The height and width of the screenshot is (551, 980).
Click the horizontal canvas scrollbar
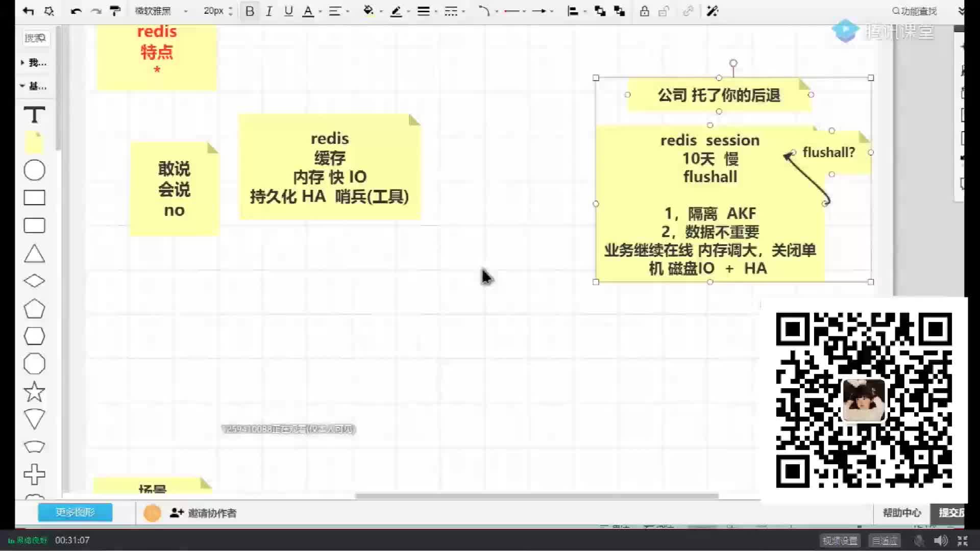coord(536,496)
